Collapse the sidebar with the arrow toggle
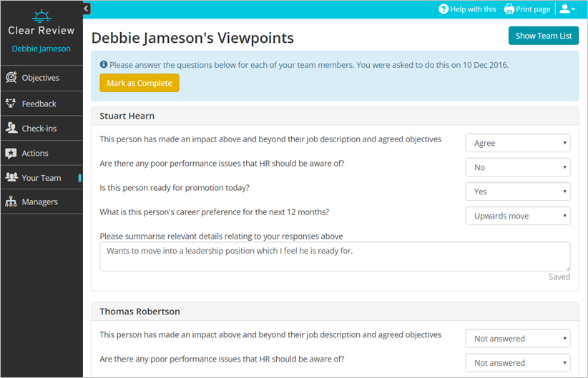Screen dimensions: 588x378 [87, 9]
